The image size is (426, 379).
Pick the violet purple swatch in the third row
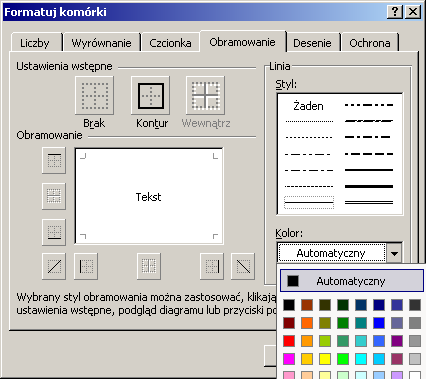point(397,341)
